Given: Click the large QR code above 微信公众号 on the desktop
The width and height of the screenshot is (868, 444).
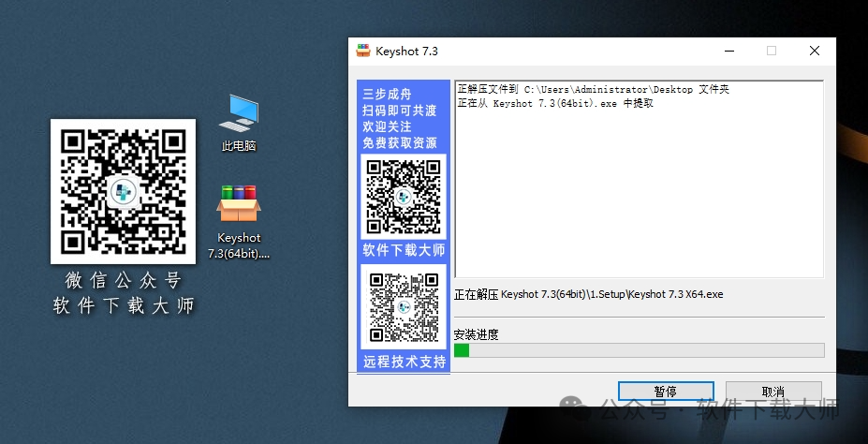Looking at the screenshot, I should coord(123,191).
